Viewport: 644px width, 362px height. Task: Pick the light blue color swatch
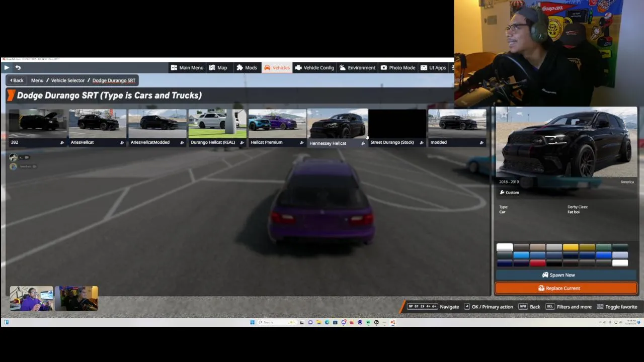521,255
